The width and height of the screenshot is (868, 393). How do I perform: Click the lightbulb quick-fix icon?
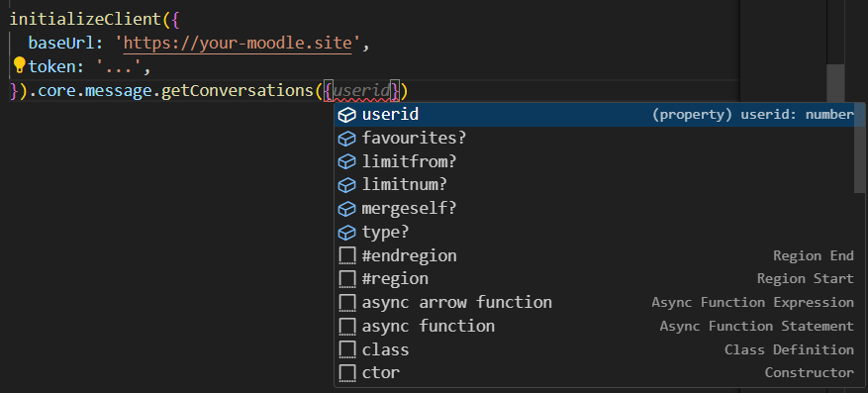(x=19, y=65)
